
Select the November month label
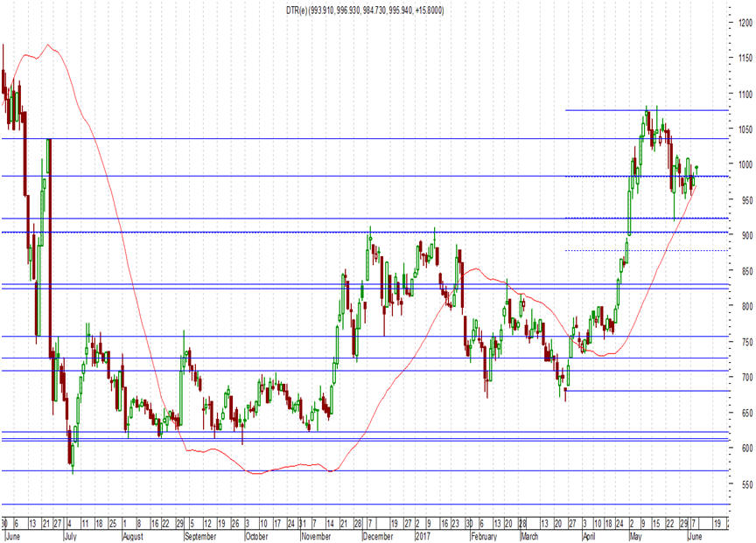[x=316, y=536]
